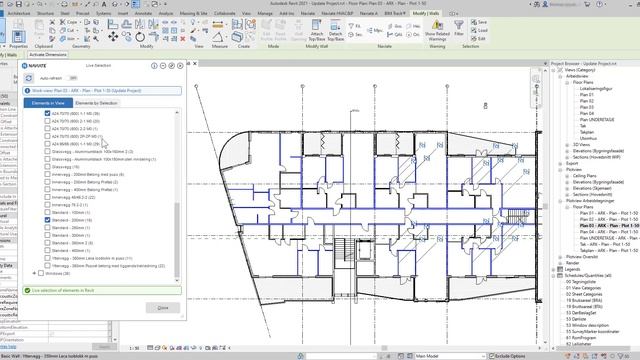
Task: Toggle the Exclude Options checkbox in status bar
Action: pyautogui.click(x=492, y=356)
